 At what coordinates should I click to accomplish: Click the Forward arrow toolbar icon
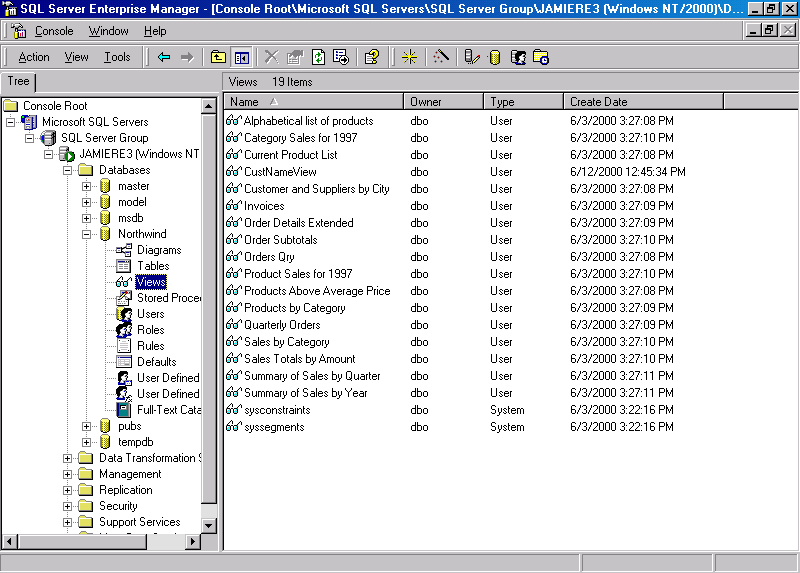(187, 57)
